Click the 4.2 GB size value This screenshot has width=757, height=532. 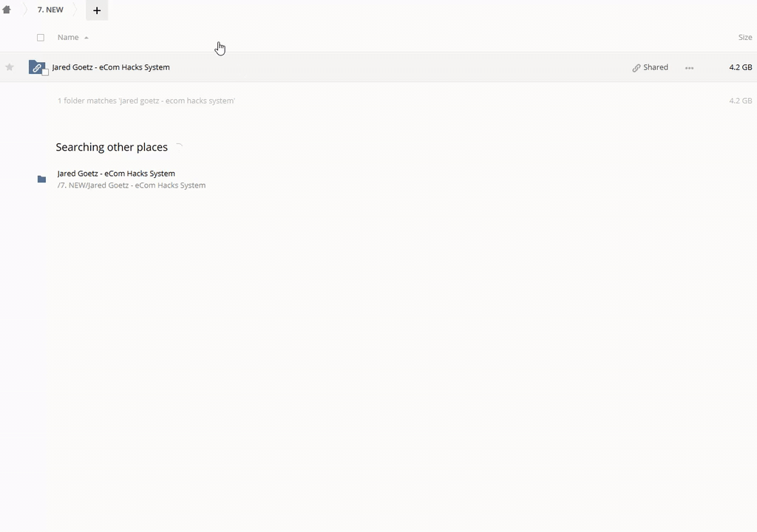point(741,67)
